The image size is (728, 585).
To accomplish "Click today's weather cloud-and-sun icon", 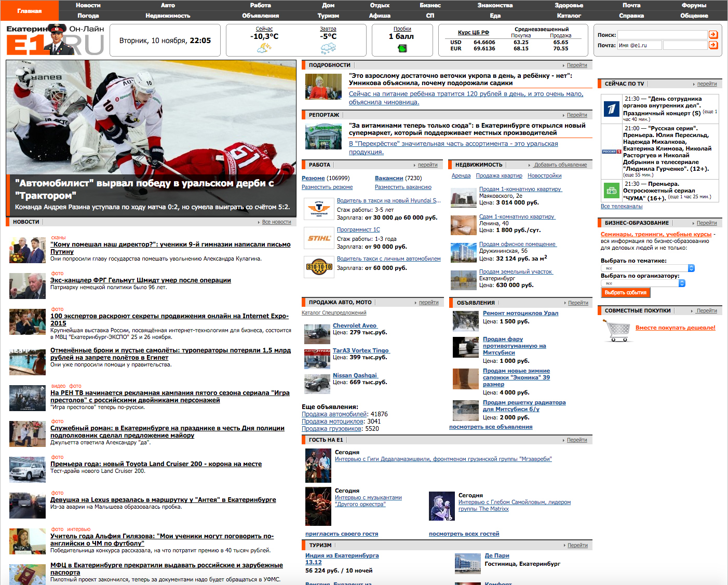I will coord(264,48).
